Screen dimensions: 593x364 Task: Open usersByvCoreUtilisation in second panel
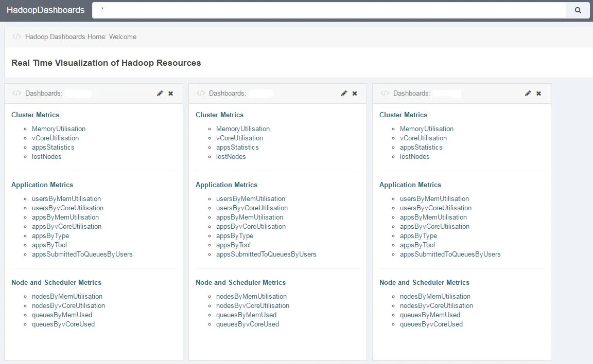point(252,208)
